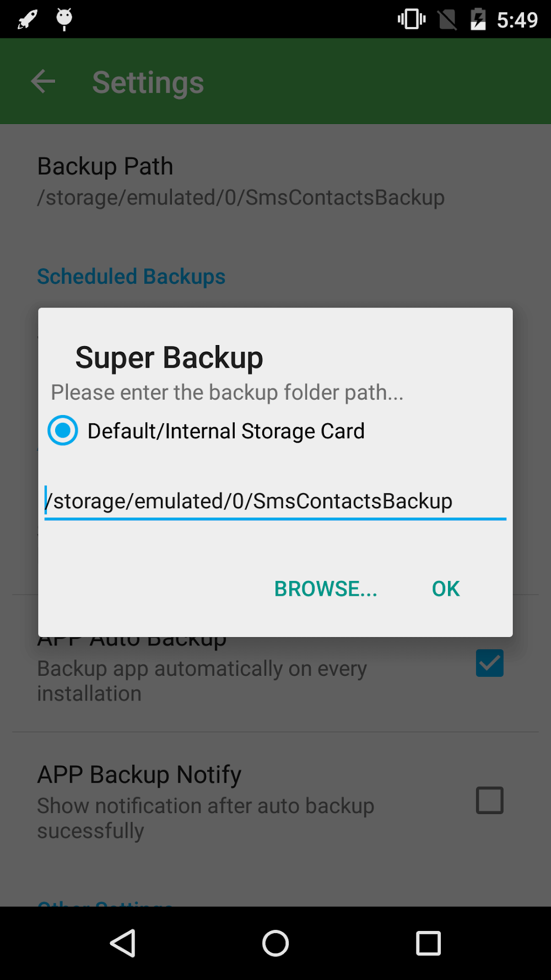551x980 pixels.
Task: Tap the no SIM card status icon
Action: (447, 20)
